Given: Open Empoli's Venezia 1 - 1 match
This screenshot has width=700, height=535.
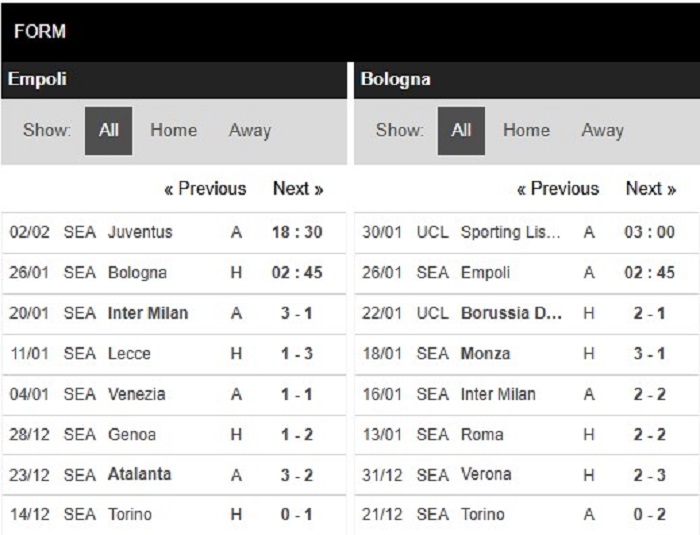Looking at the screenshot, I should tap(174, 395).
